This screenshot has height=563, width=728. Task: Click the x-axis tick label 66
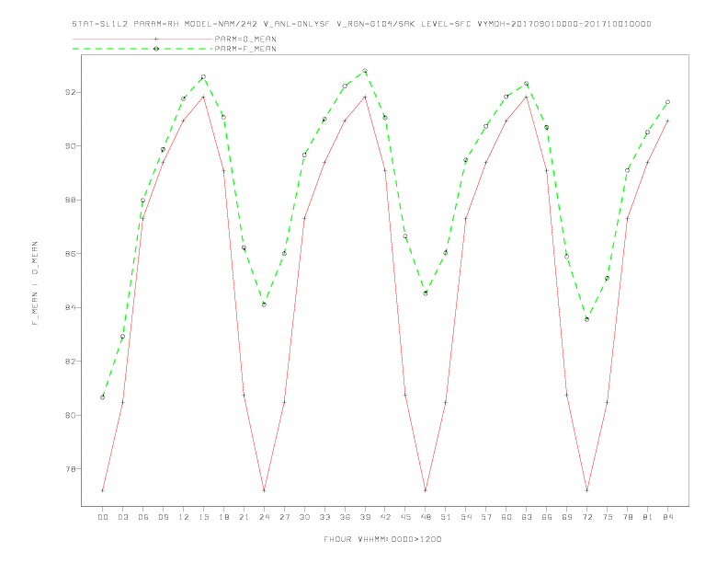click(547, 517)
